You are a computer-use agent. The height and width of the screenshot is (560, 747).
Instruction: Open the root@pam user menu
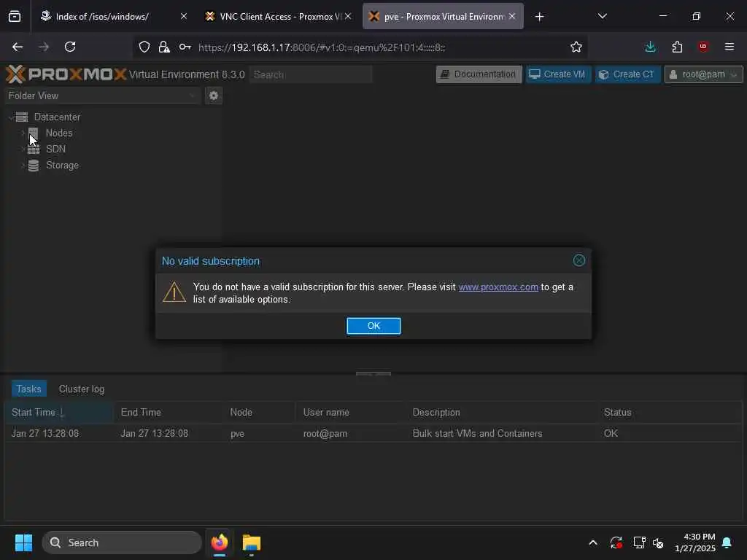tap(703, 74)
